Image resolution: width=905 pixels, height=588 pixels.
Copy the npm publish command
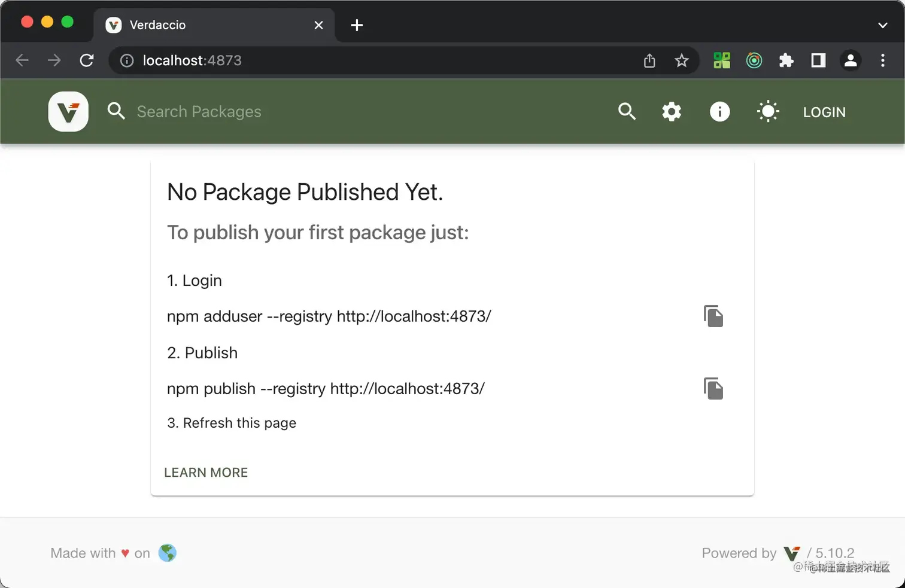(x=713, y=389)
